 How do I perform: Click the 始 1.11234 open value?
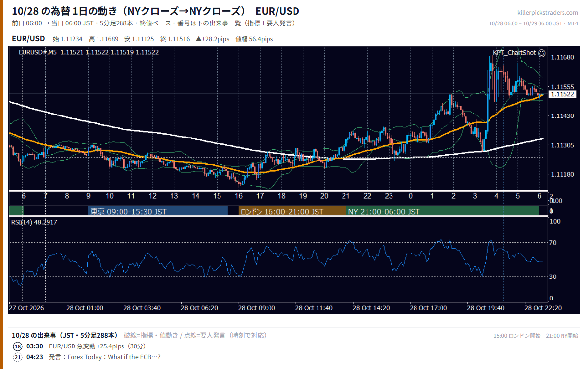tap(67, 39)
